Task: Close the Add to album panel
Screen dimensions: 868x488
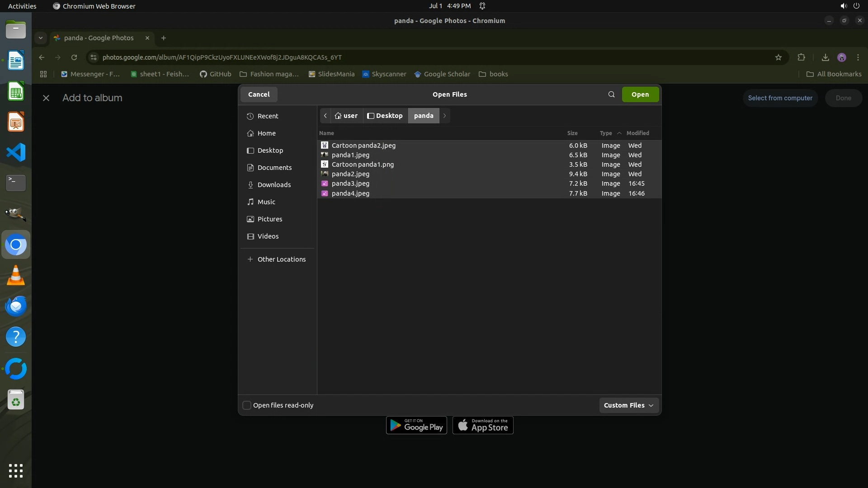Action: pos(46,98)
